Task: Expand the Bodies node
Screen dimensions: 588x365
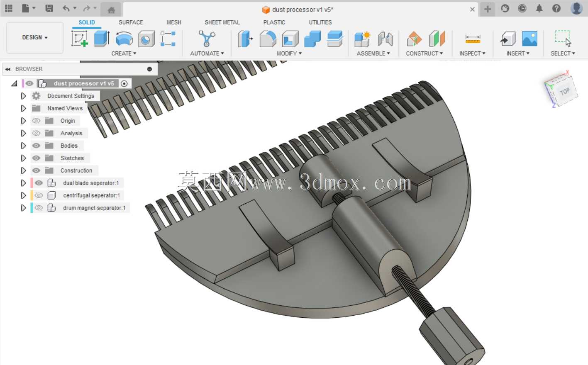Action: pos(23,146)
